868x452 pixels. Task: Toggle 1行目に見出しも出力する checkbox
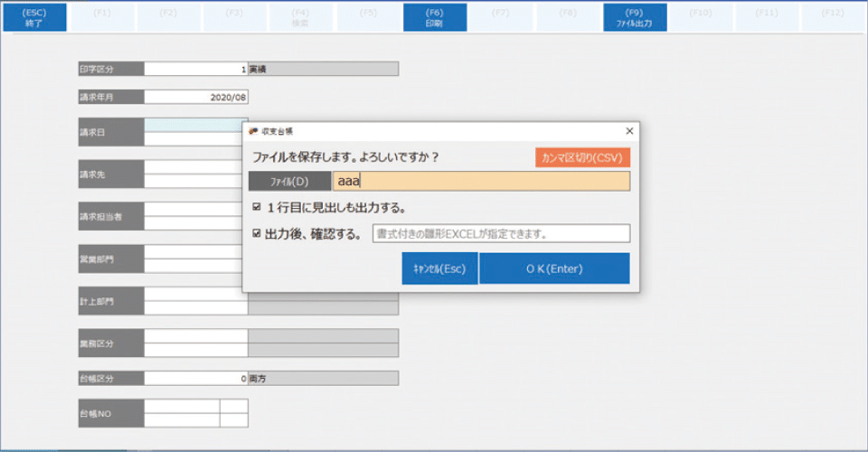click(x=258, y=207)
